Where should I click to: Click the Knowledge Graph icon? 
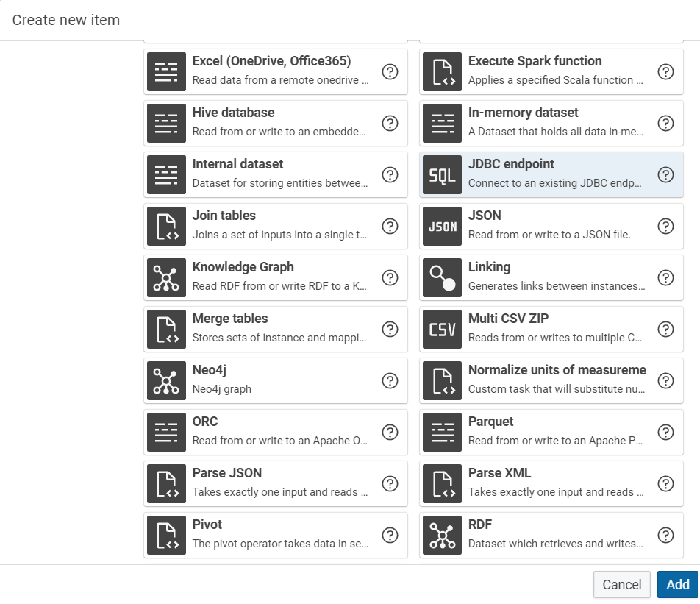[x=166, y=278]
